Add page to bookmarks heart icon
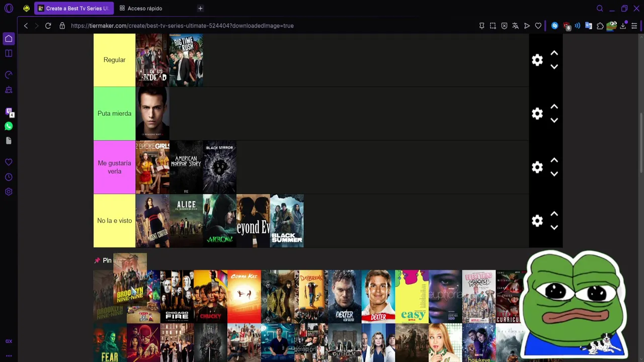 (538, 26)
